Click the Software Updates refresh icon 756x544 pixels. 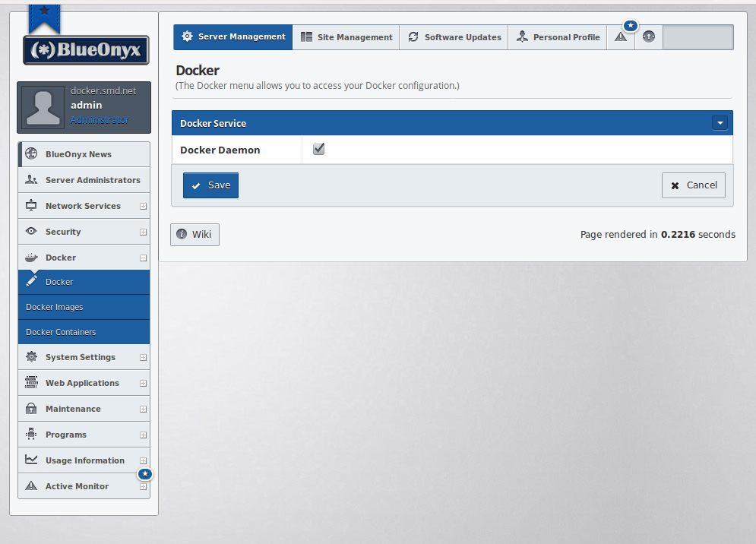[x=413, y=37]
